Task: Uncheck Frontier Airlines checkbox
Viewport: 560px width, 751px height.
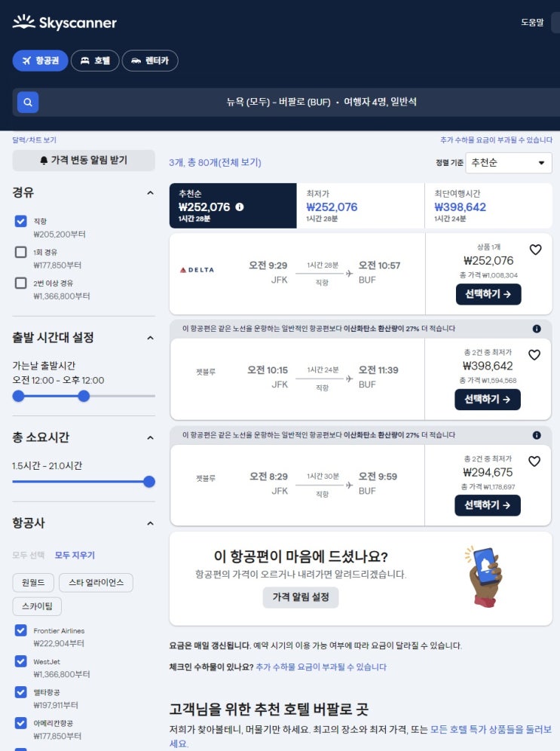Action: tap(20, 630)
